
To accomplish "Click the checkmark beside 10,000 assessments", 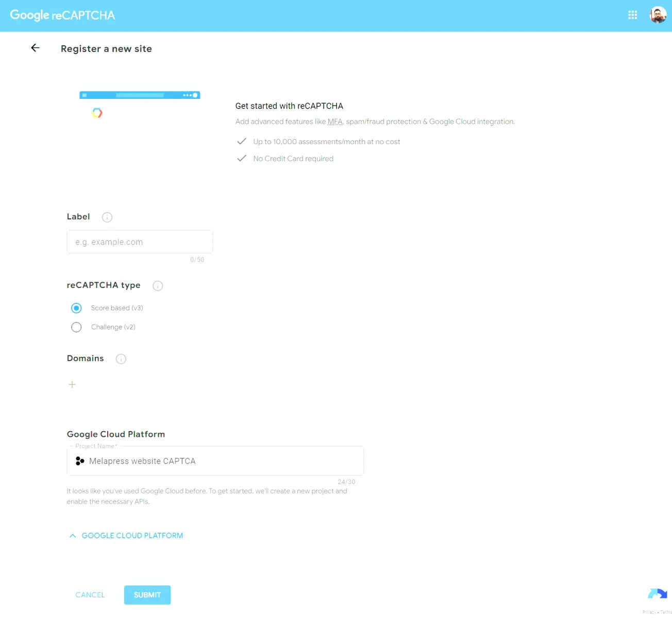I will pos(241,141).
